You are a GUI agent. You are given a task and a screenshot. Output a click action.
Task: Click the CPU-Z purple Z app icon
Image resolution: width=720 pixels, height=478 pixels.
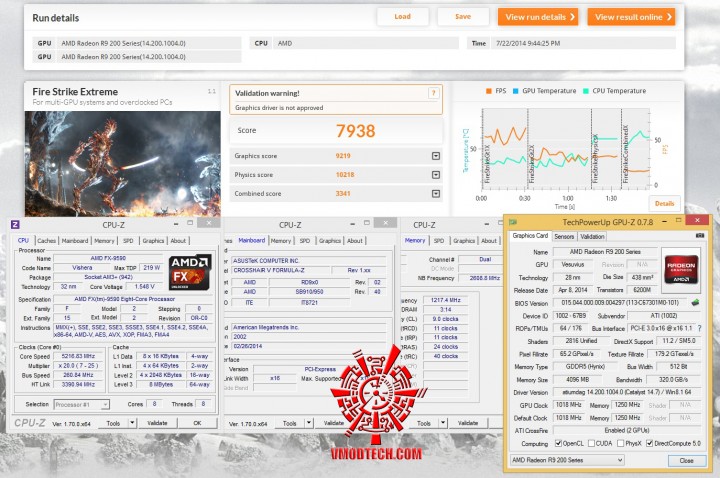pyautogui.click(x=15, y=224)
